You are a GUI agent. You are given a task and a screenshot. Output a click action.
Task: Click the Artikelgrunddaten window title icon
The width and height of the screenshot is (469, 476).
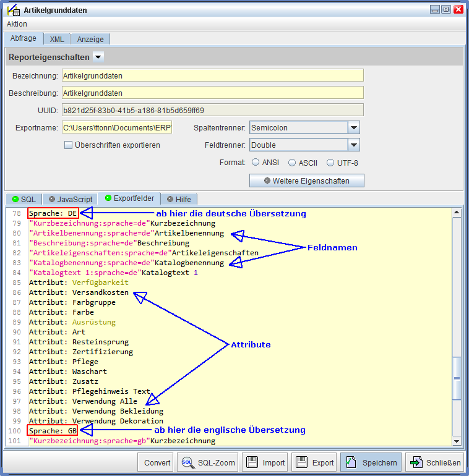pos(12,10)
